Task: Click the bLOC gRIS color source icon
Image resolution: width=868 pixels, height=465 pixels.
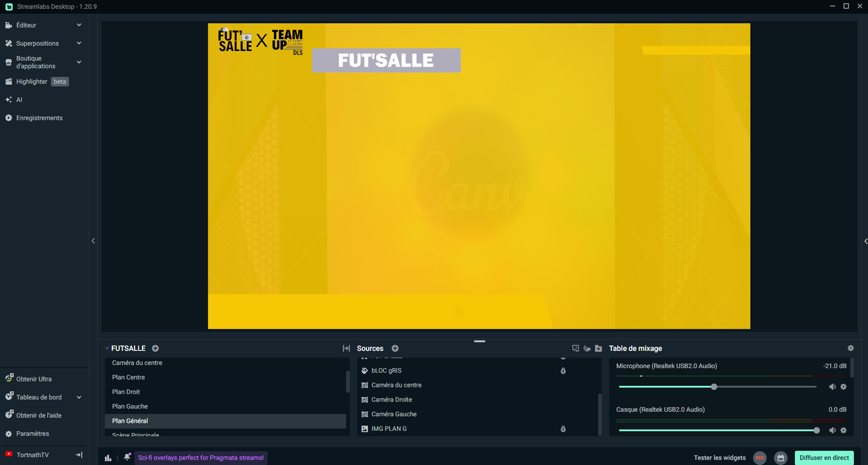Action: (x=365, y=371)
